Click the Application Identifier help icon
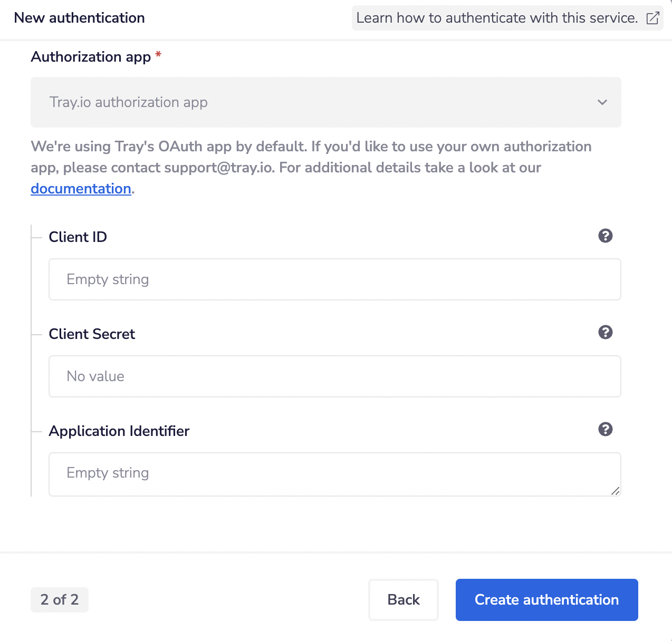This screenshot has height=641, width=672. 606,429
